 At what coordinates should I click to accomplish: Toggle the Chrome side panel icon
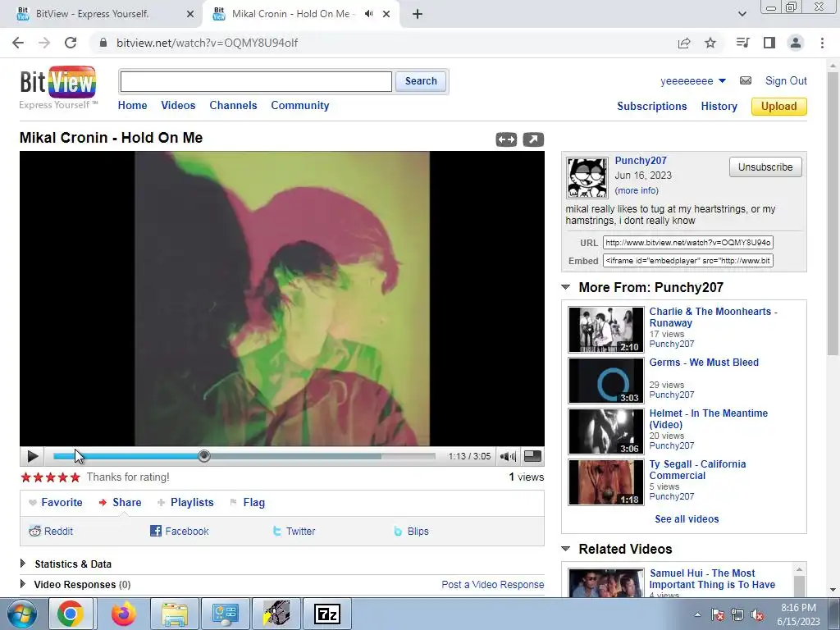point(769,43)
